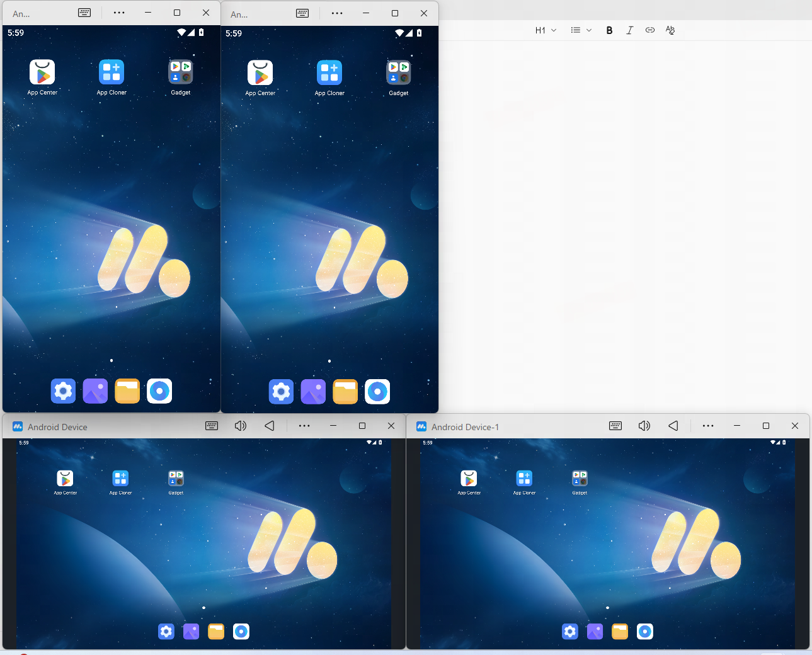Open Settings in right portrait emulator dock
Screen dimensions: 812x655
coord(281,392)
